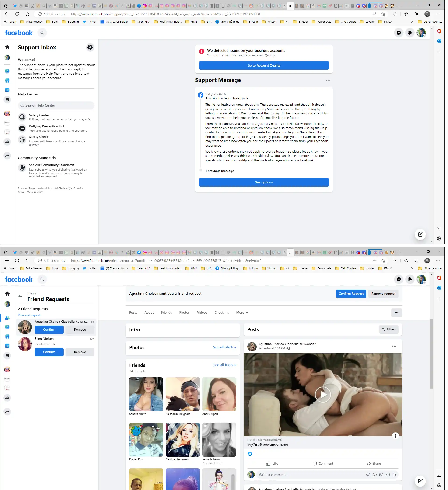Viewport: 448px width, 490px height.
Task: Play the video in Agustina's post
Action: click(323, 395)
